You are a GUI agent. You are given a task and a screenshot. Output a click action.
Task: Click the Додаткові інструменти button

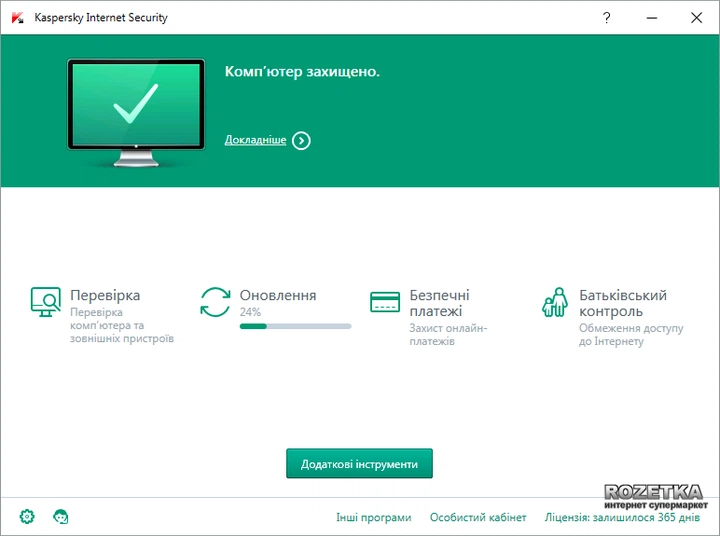pos(359,464)
